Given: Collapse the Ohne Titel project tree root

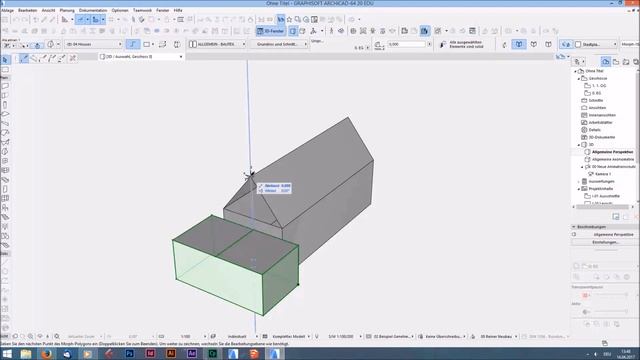Looking at the screenshot, I should [x=576, y=71].
